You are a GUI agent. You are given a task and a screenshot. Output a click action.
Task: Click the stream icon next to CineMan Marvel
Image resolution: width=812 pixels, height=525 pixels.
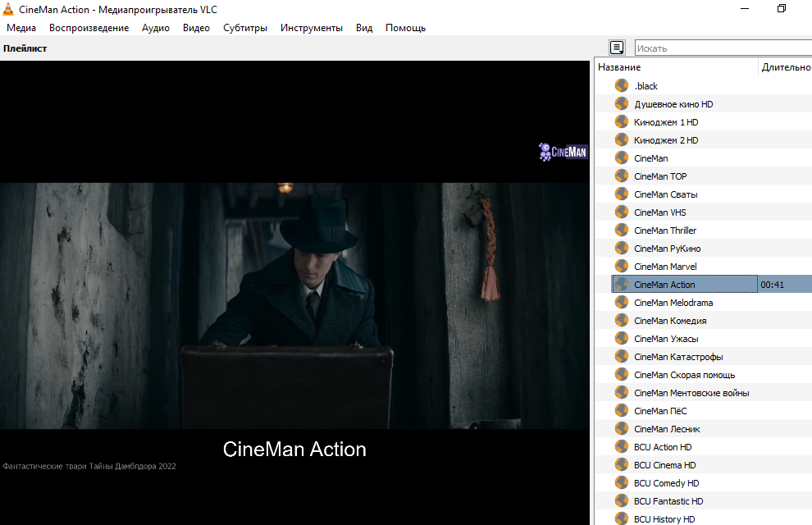[x=622, y=266]
